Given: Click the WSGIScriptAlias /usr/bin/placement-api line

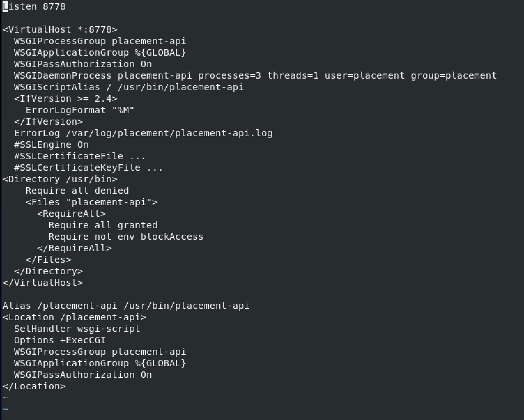Looking at the screenshot, I should click(x=129, y=87).
